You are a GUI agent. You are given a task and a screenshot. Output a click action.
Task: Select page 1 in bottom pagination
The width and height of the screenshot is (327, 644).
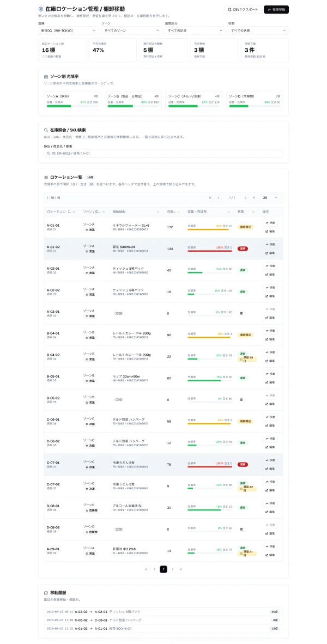[163, 569]
